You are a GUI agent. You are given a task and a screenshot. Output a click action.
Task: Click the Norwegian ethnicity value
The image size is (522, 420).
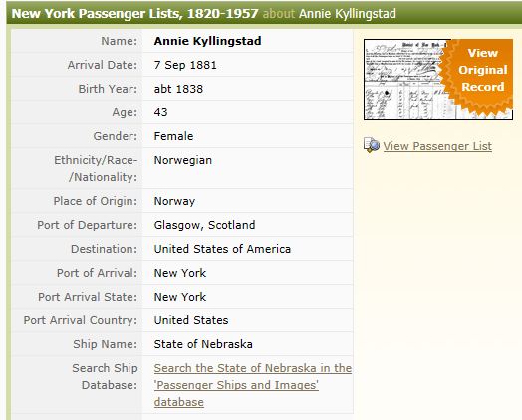(x=182, y=160)
